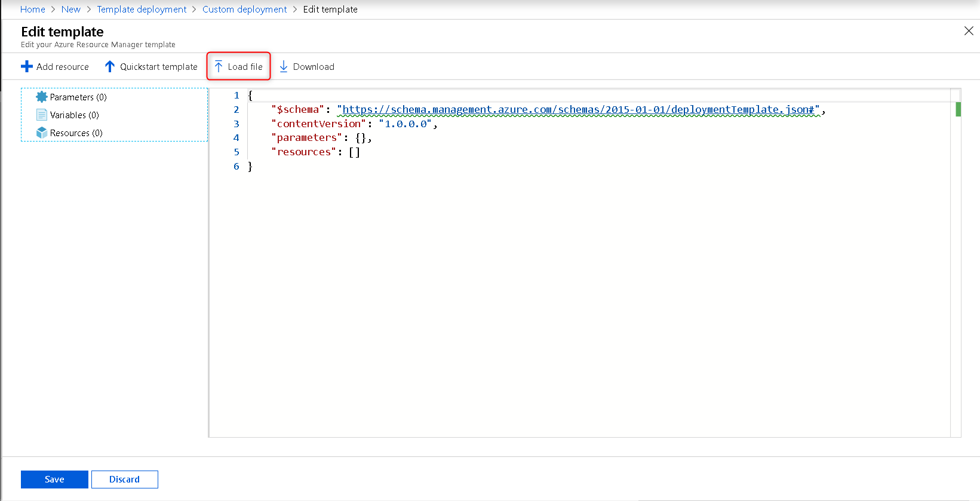Screen dimensions: 980x501
Task: Select Variables (0) in the tree
Action: 75,115
